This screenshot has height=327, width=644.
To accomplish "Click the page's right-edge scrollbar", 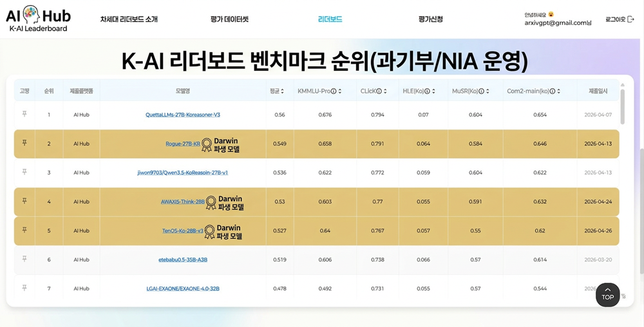I will [x=641, y=211].
